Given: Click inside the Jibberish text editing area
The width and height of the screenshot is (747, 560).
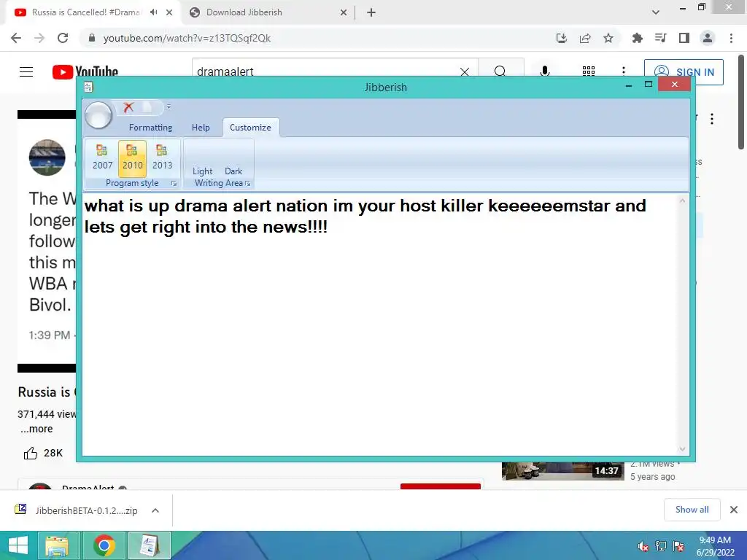Looking at the screenshot, I should coord(379,324).
